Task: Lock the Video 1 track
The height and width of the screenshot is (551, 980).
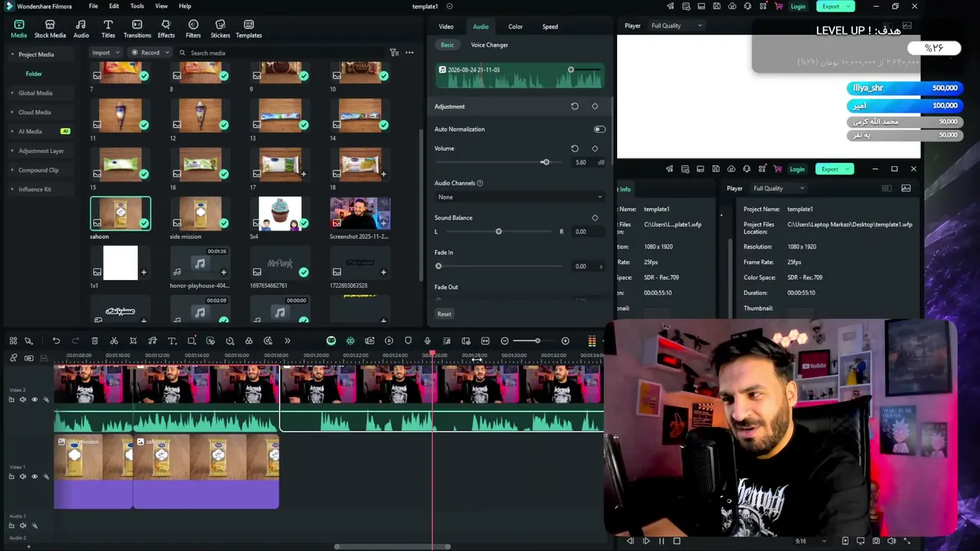Action: click(11, 476)
